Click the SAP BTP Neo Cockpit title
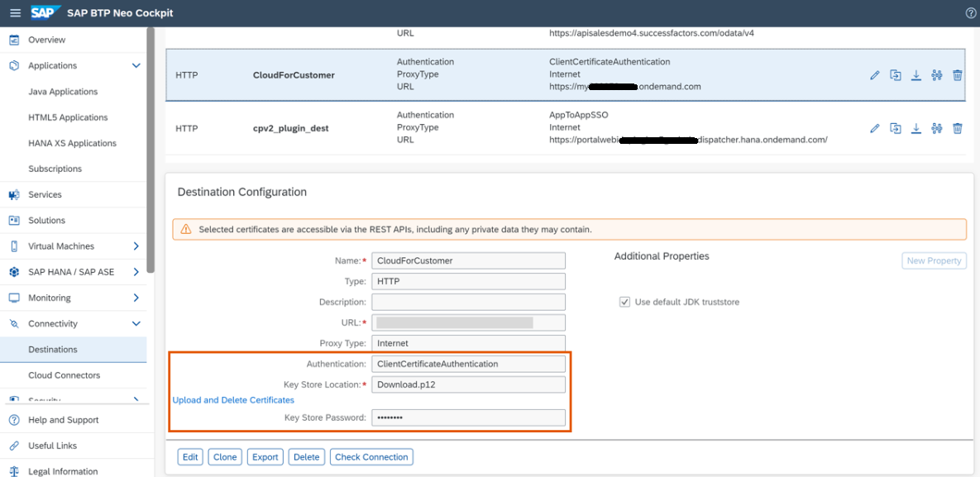The image size is (980, 477). click(x=121, y=13)
